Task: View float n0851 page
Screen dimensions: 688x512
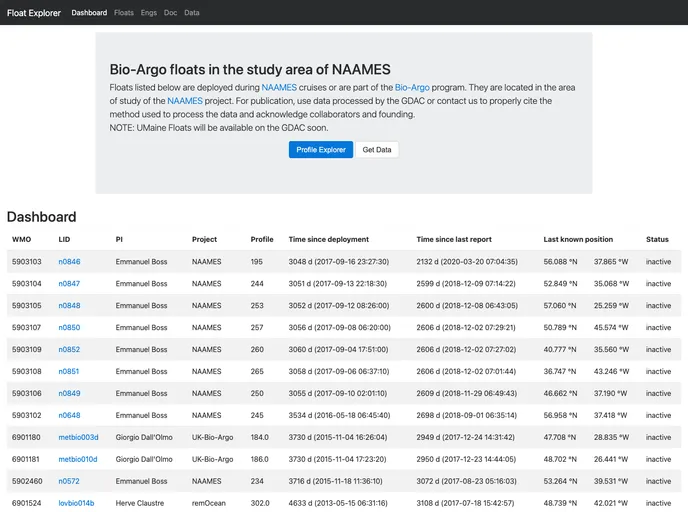Action: 69,371
